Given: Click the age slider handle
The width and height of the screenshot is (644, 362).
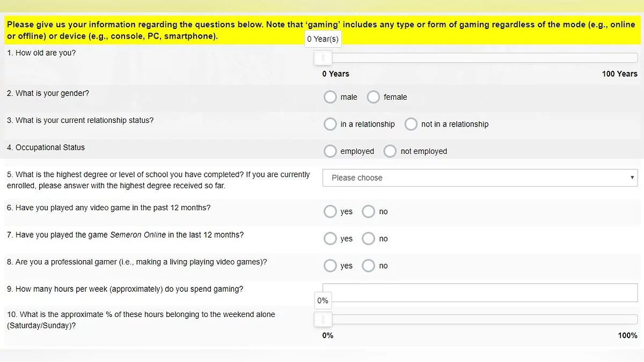Looking at the screenshot, I should tap(323, 57).
